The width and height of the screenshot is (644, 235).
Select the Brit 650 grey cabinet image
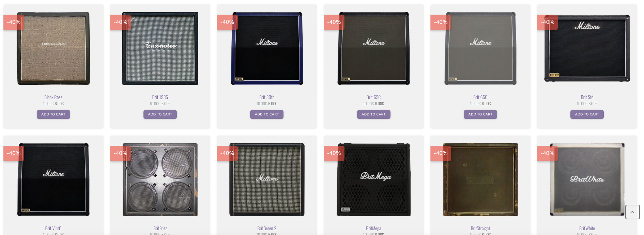point(480,48)
